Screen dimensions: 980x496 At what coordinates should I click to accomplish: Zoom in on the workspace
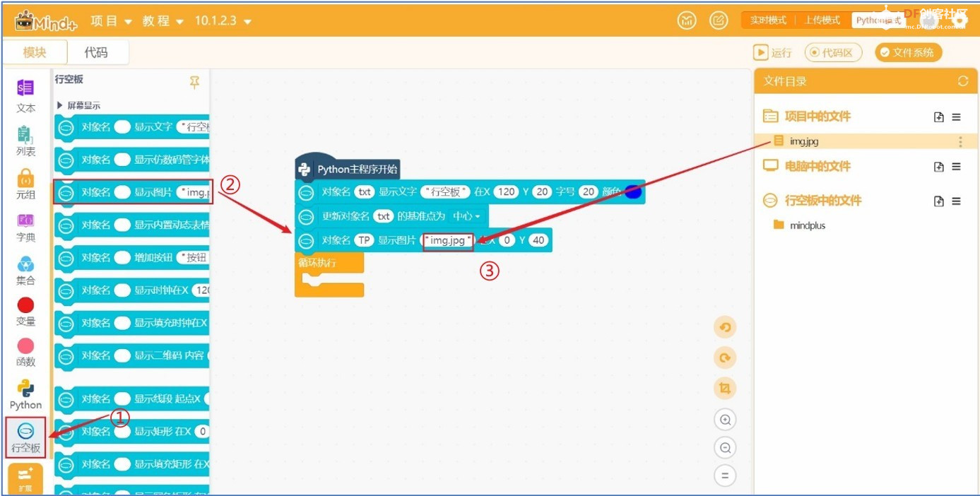pyautogui.click(x=725, y=420)
